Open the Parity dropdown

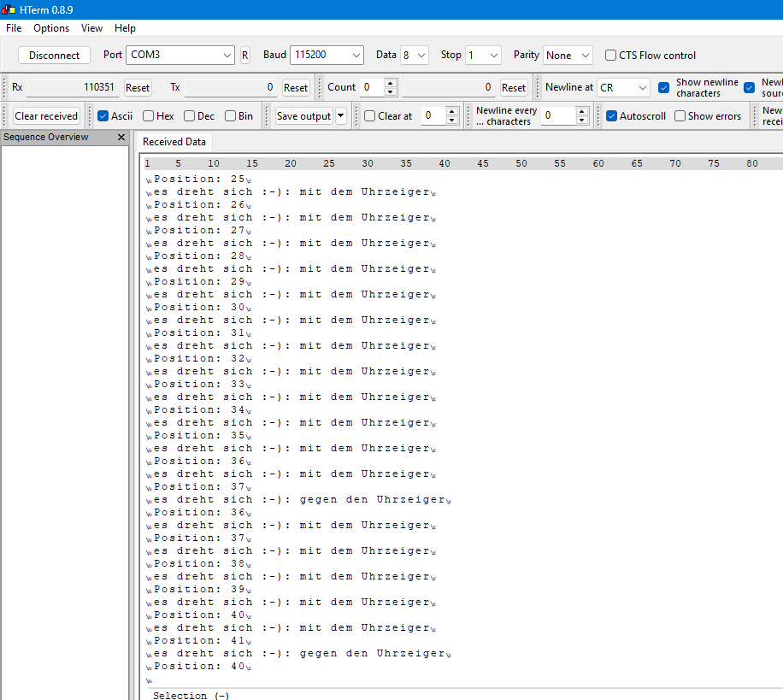[585, 56]
